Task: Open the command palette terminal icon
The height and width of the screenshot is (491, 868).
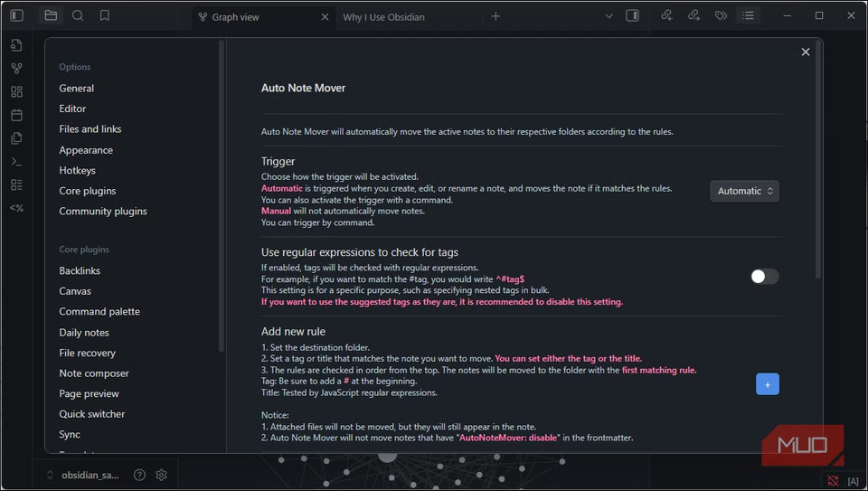Action: tap(16, 162)
